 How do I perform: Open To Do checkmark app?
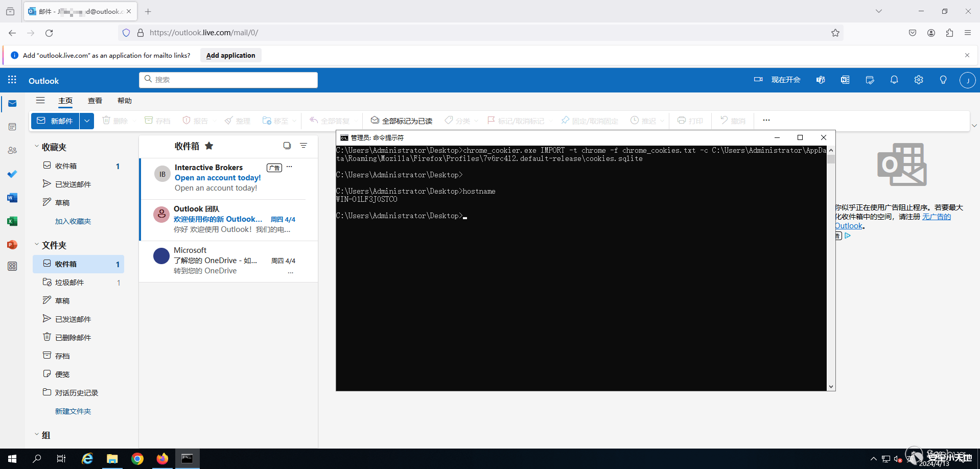[12, 174]
